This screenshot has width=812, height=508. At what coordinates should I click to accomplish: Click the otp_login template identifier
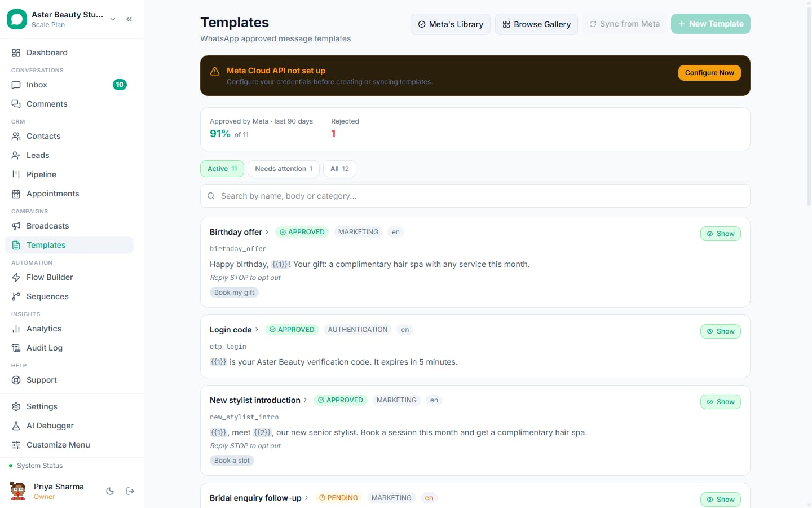coord(228,347)
